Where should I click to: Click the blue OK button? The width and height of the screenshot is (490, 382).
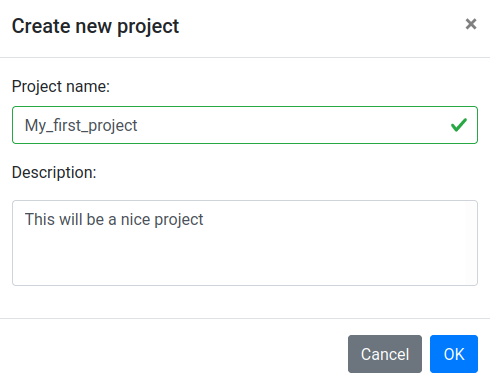(454, 354)
